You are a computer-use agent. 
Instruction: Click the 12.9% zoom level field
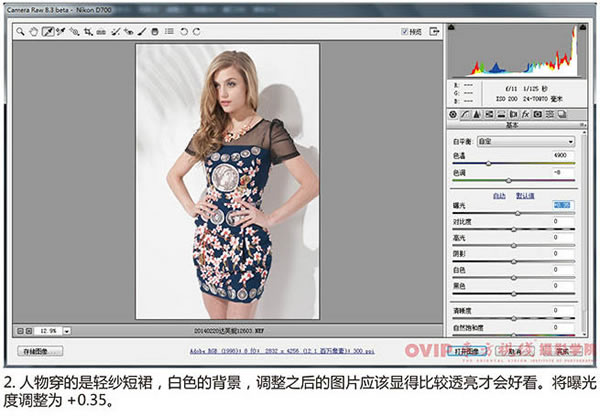point(48,331)
